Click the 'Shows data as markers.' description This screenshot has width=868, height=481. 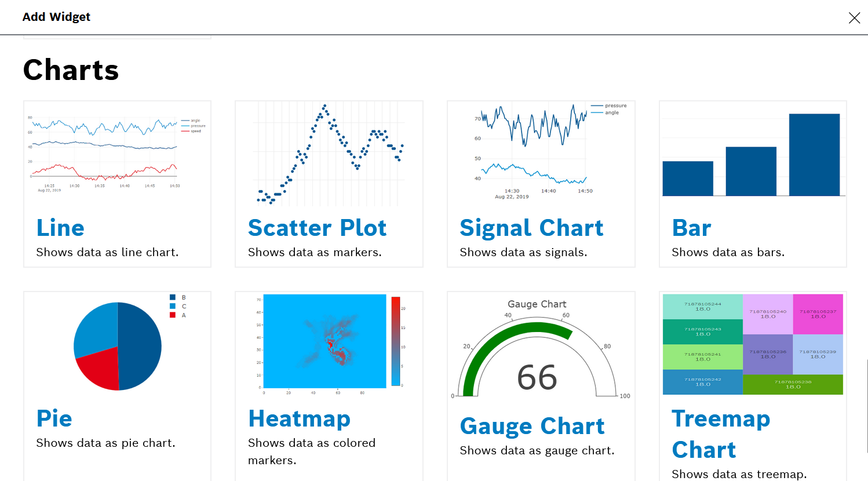point(315,252)
